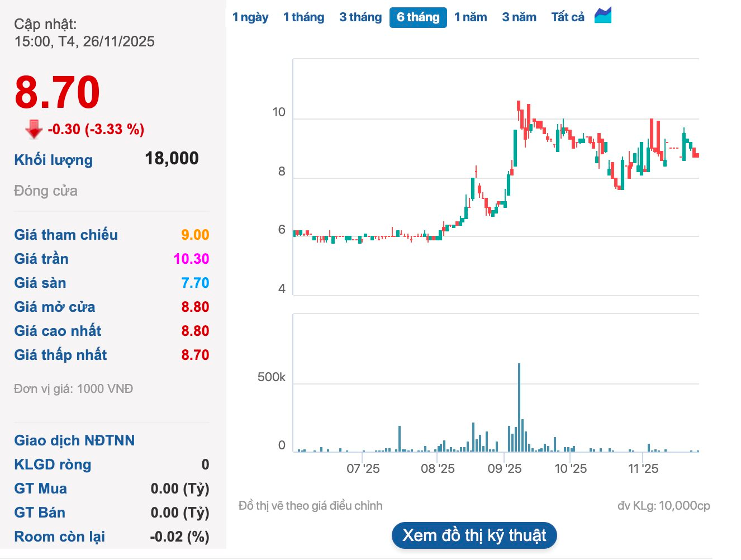Viewport: 741px width, 560px height.
Task: Click the Giao dịch NĐTNN section header
Action: click(x=74, y=440)
